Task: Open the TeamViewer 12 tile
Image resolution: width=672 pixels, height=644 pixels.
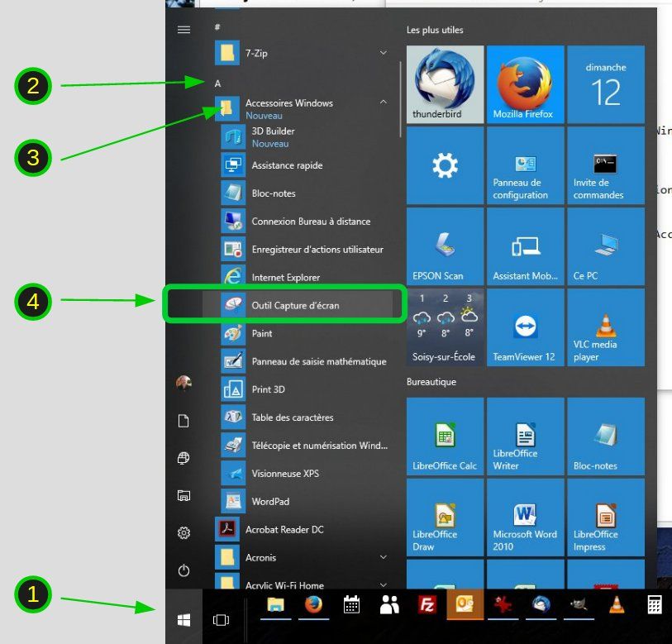Action: [525, 327]
